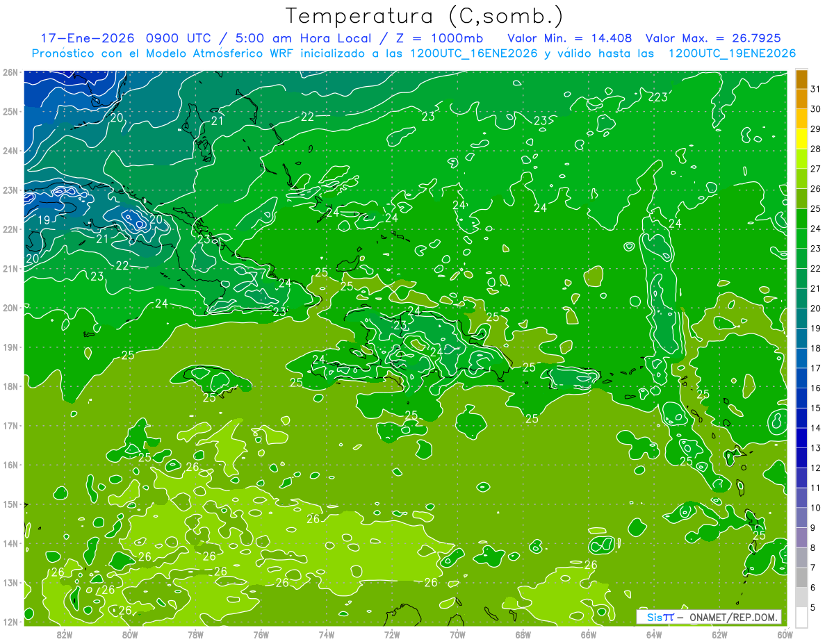
Task: Click the '12N' latitude axis label
Action: [x=10, y=622]
